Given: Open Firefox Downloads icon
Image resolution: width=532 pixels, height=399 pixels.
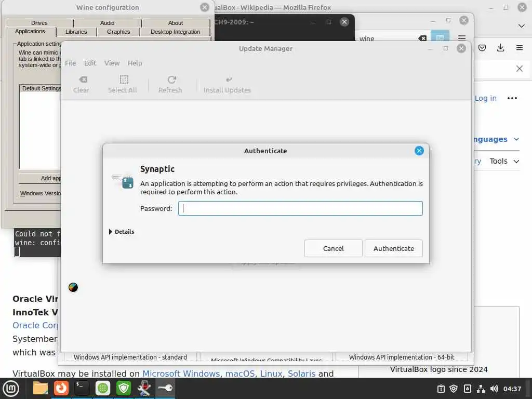Looking at the screenshot, I should pos(500,48).
